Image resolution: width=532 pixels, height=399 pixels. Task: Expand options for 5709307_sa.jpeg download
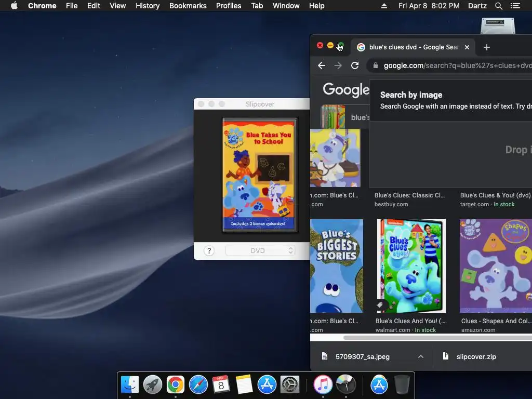(x=421, y=356)
